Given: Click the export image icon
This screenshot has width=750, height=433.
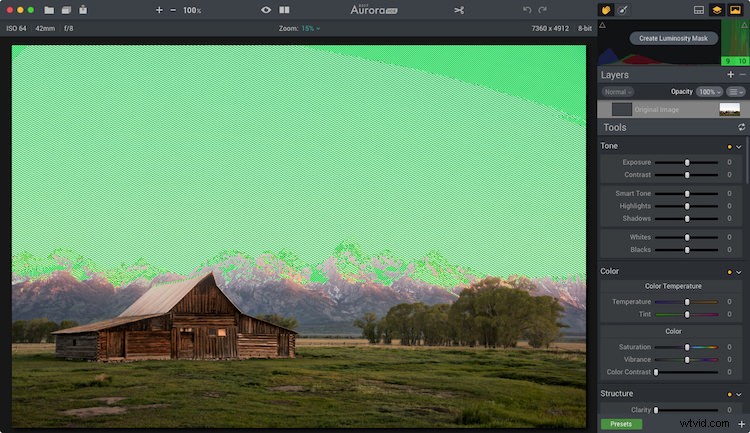Looking at the screenshot, I should coord(83,10).
